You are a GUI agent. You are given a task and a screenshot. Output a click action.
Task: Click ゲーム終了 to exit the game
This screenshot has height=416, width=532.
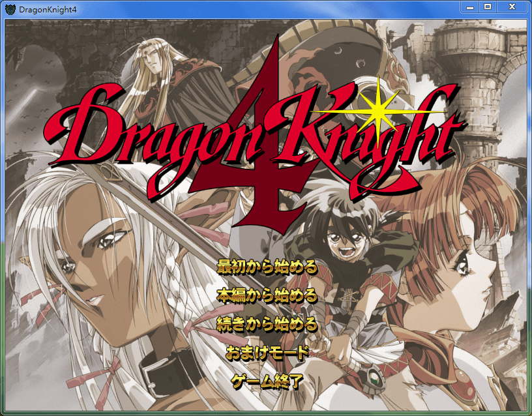coord(267,381)
